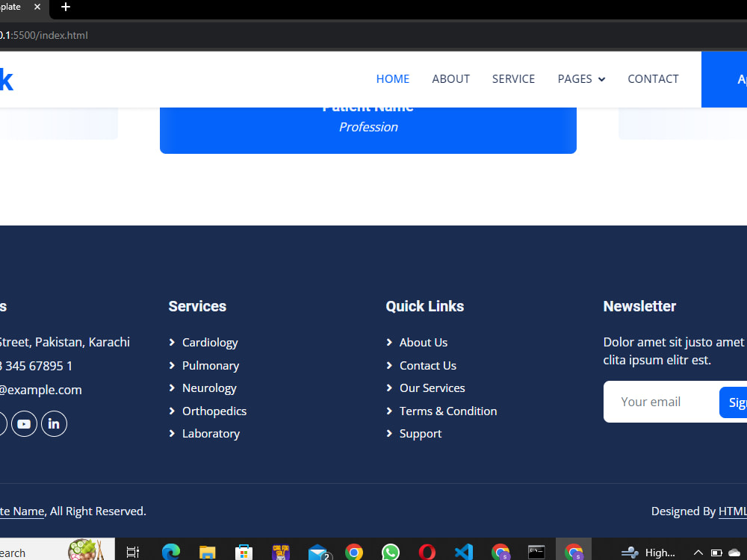Open the Pulmonary service link
The image size is (747, 560).
pos(211,366)
